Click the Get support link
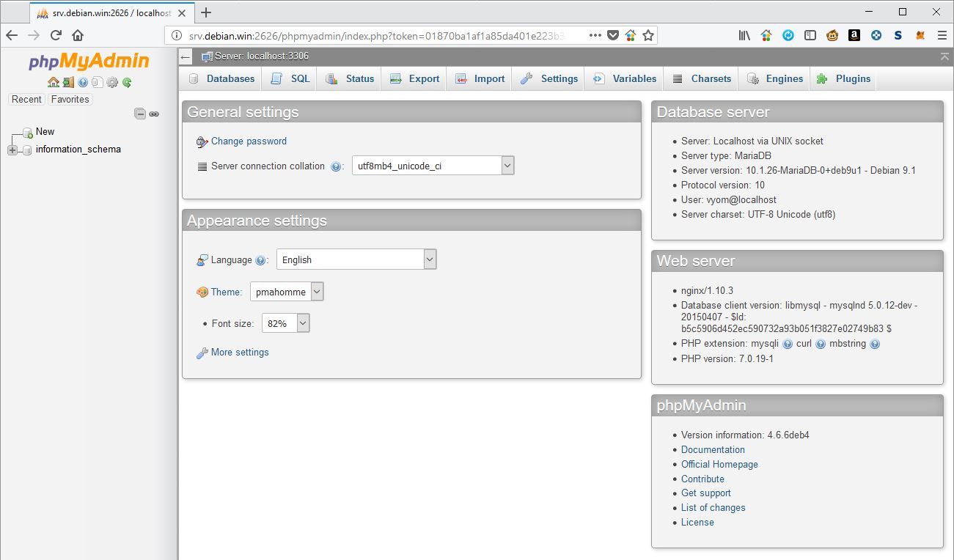Screen dimensions: 954x560 coord(706,493)
